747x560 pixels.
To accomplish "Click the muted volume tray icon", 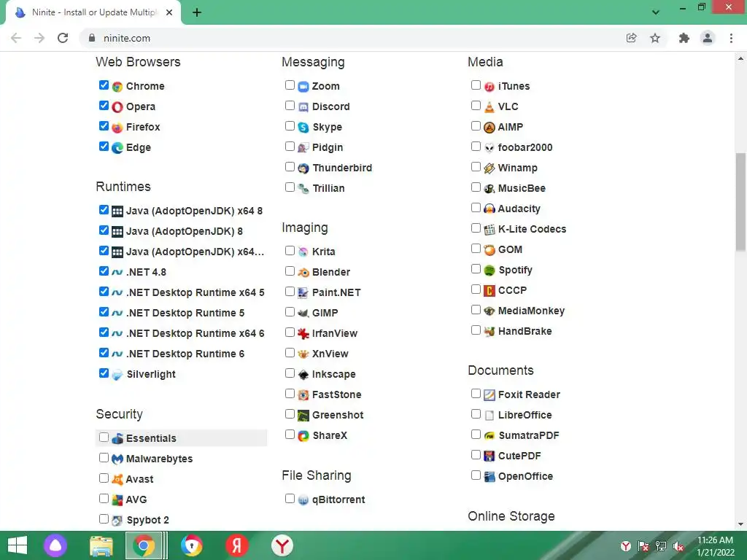I will [678, 546].
